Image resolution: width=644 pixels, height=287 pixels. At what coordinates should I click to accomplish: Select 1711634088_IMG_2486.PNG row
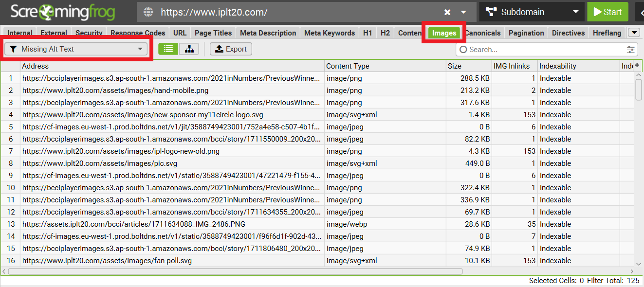pos(172,224)
